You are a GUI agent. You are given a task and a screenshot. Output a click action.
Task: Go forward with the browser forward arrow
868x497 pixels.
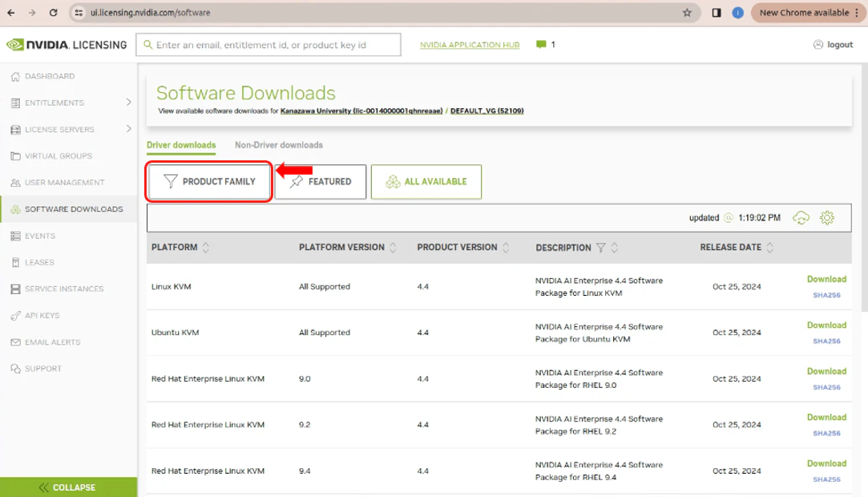coord(32,12)
